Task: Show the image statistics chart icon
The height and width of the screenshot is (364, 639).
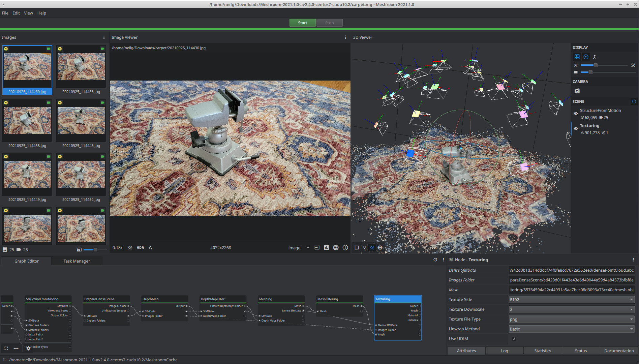Action: (x=326, y=248)
